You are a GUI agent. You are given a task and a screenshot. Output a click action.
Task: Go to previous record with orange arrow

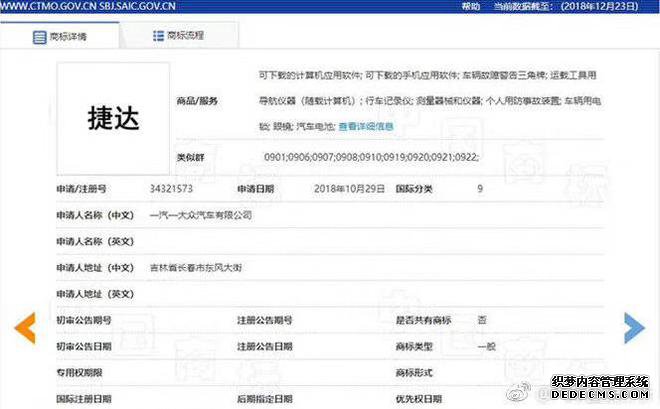point(25,328)
